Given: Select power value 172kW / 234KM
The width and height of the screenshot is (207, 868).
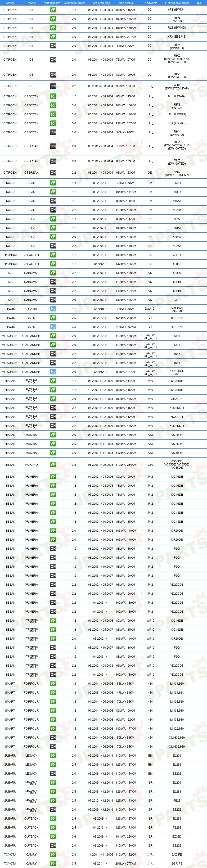Looking at the screenshot, I should [125, 465].
